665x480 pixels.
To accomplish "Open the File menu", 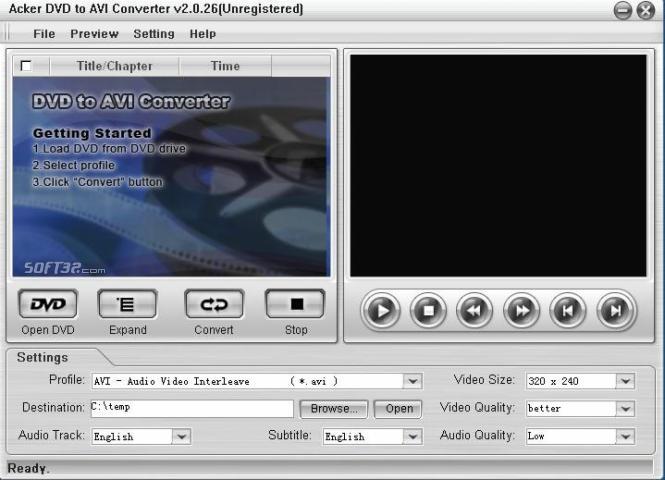I will 44,33.
